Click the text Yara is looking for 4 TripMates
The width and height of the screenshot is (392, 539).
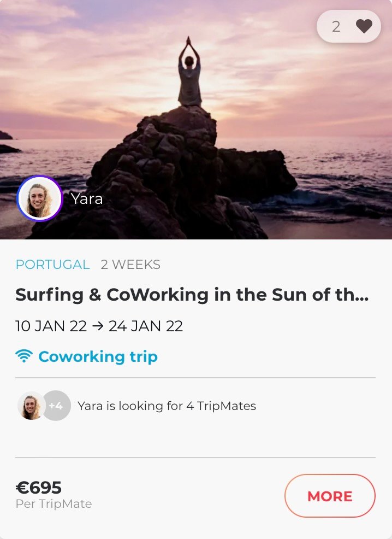pyautogui.click(x=167, y=406)
